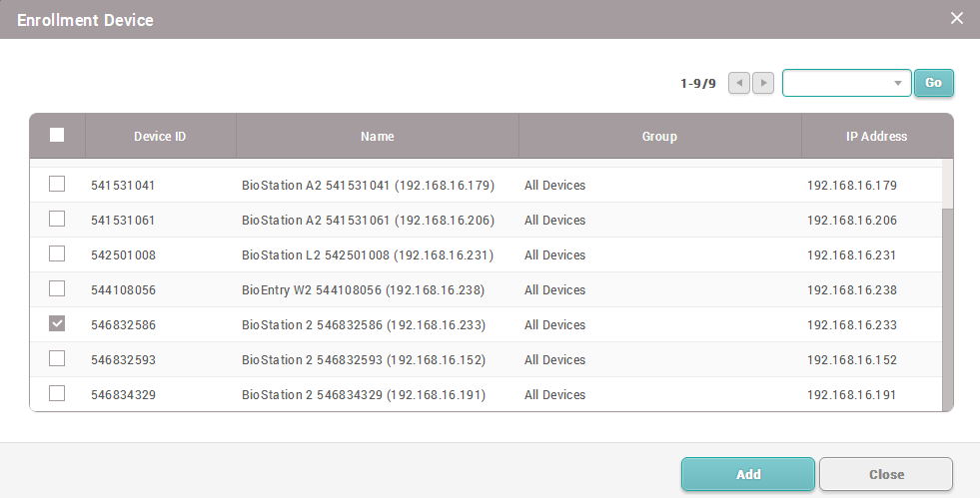Uncheck the selected device 546832586
The image size is (980, 498).
click(x=57, y=324)
